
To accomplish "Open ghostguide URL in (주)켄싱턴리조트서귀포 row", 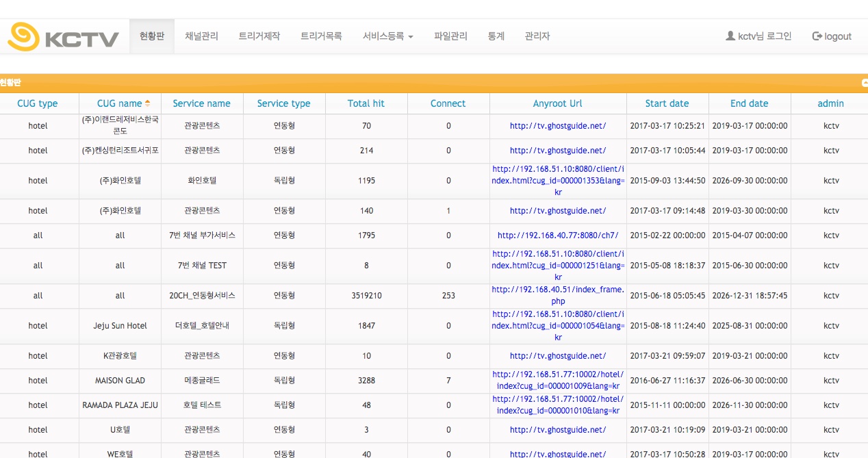I will tap(558, 151).
